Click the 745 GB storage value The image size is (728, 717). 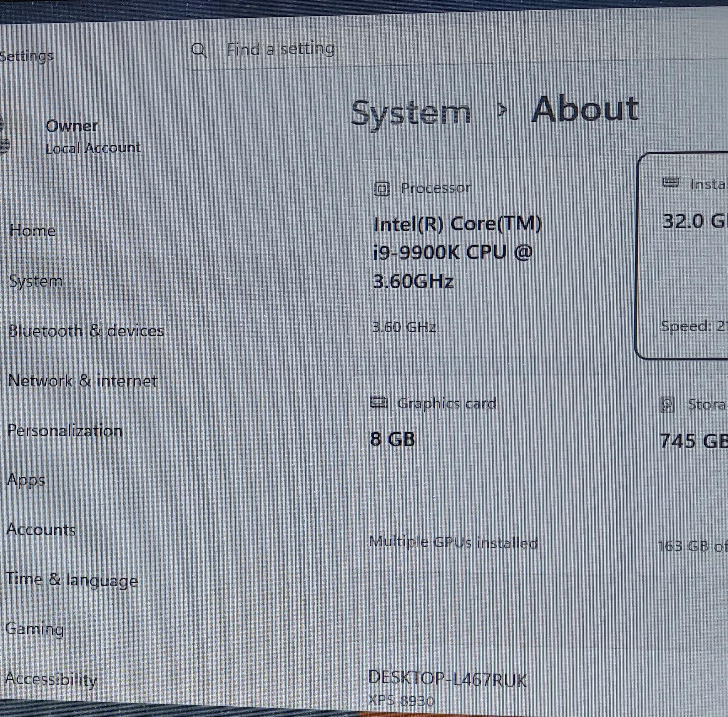pyautogui.click(x=694, y=440)
